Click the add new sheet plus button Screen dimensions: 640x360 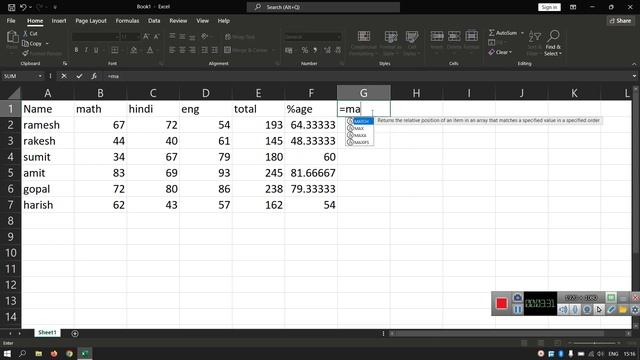click(75, 333)
